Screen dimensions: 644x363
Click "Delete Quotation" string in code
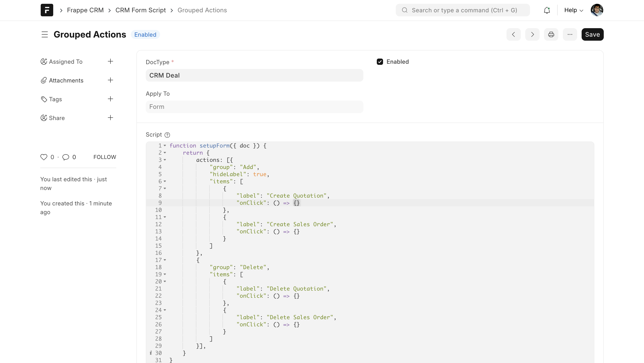297,289
